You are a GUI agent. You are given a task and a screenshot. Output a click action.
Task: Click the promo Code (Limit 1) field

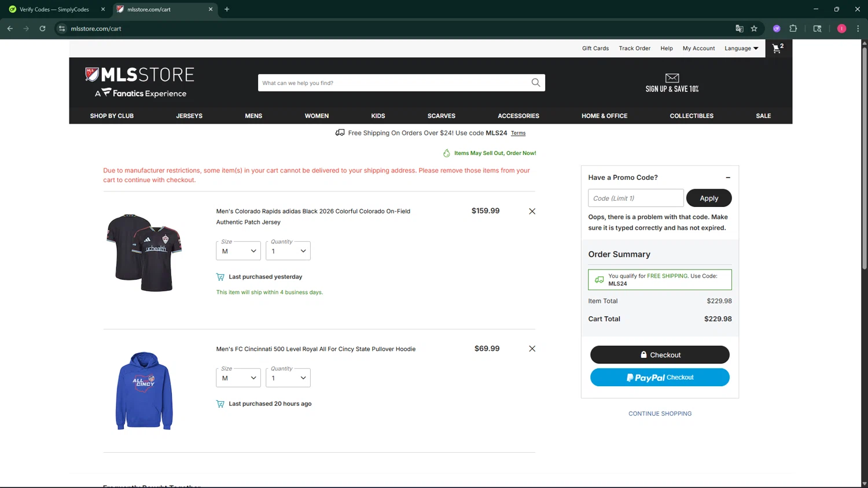pyautogui.click(x=636, y=198)
